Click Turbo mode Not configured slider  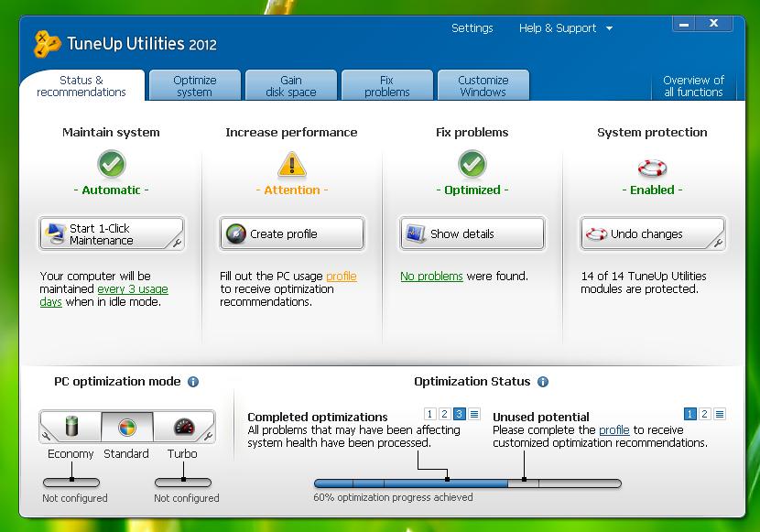(x=183, y=483)
